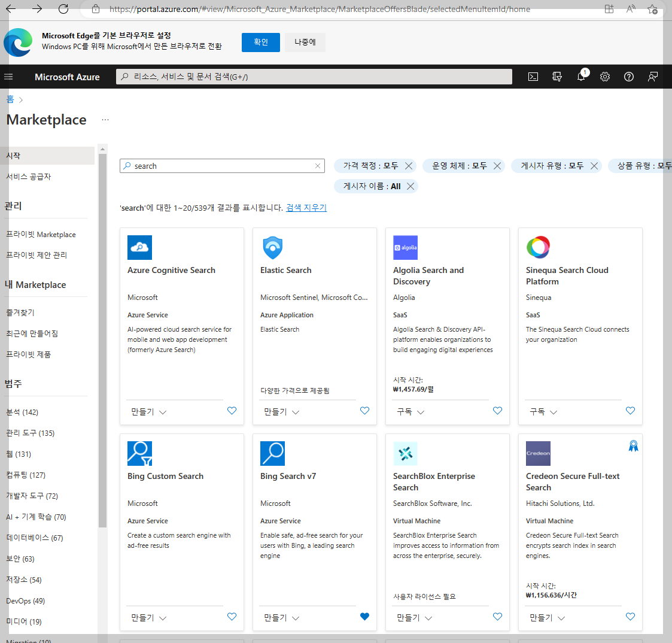
Task: Click the left menu vertical scrollbar
Action: click(102, 341)
